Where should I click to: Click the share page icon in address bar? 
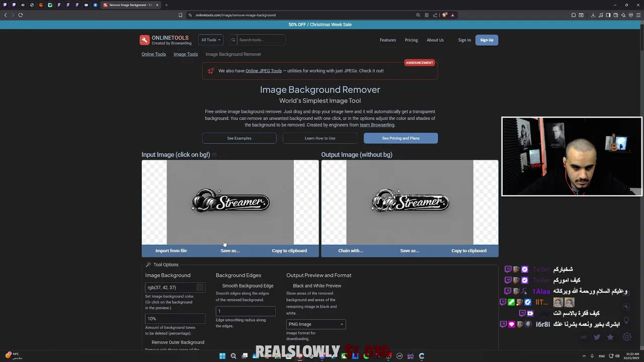point(435,15)
